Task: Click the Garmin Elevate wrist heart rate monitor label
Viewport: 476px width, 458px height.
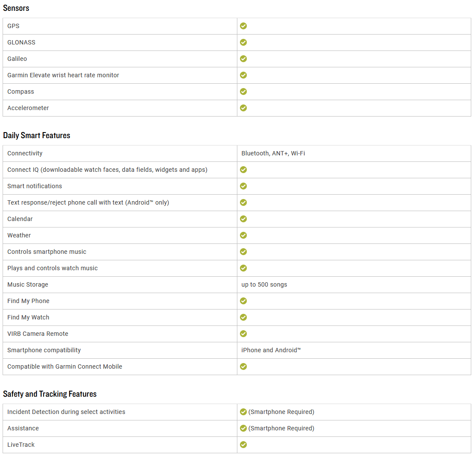Action: click(x=63, y=75)
